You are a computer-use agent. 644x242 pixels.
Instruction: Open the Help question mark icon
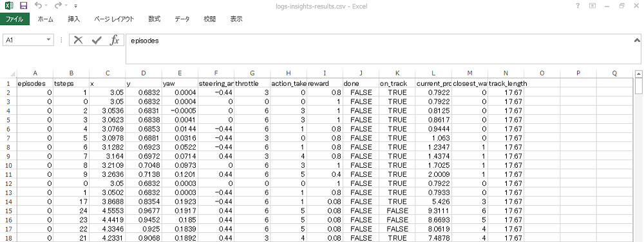point(578,6)
